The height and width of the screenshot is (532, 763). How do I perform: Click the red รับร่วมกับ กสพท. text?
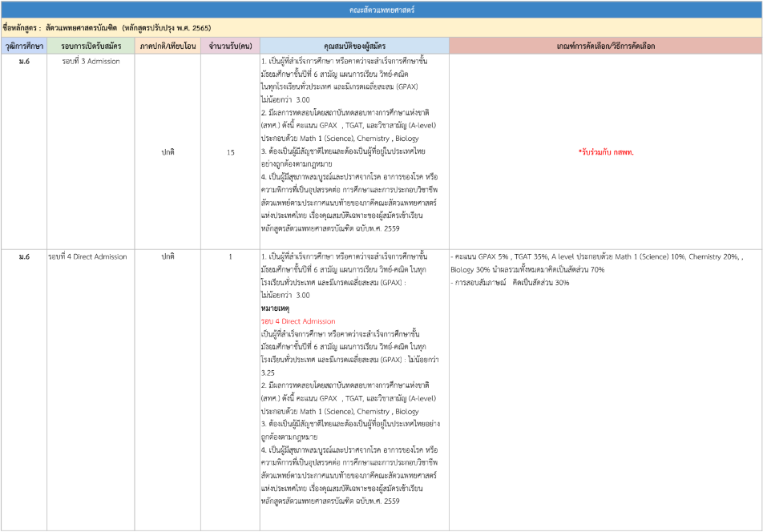tap(605, 151)
